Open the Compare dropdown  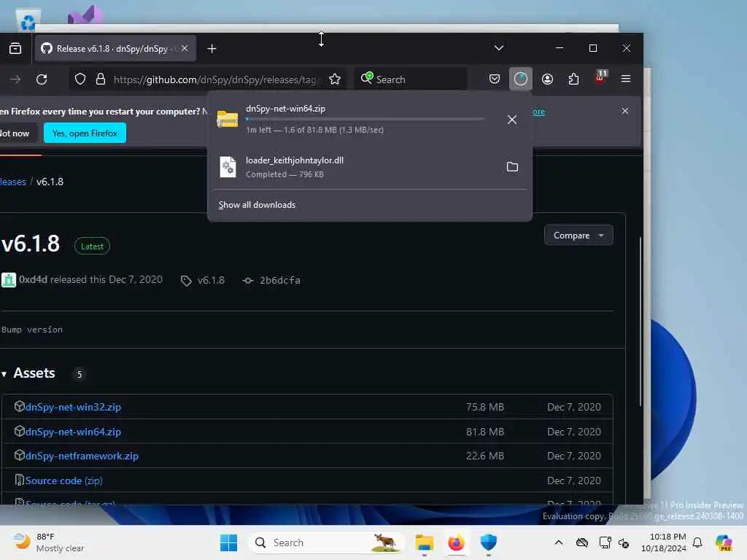click(x=578, y=236)
